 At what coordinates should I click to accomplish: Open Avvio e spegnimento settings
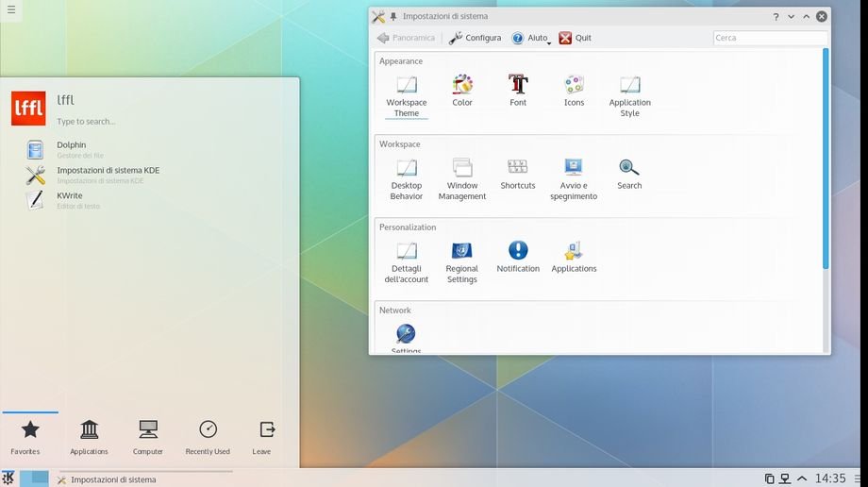point(574,178)
